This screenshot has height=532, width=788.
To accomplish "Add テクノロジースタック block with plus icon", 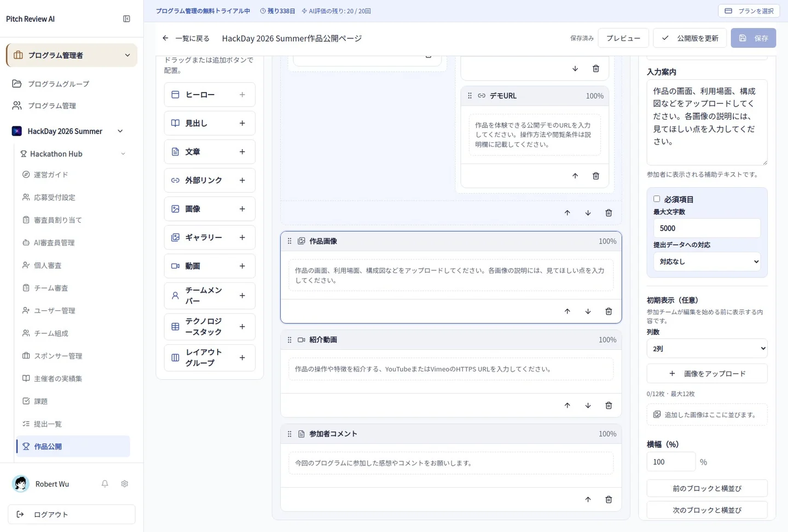I will coord(242,327).
